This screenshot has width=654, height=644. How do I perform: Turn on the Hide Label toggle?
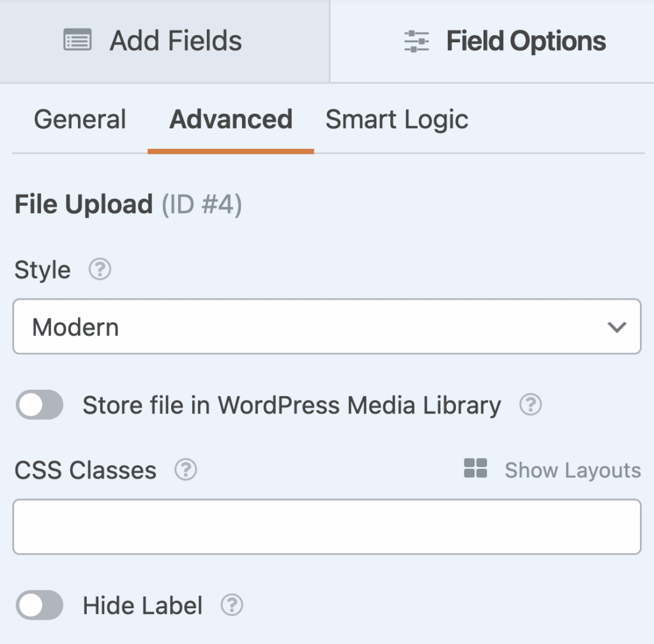[39, 604]
